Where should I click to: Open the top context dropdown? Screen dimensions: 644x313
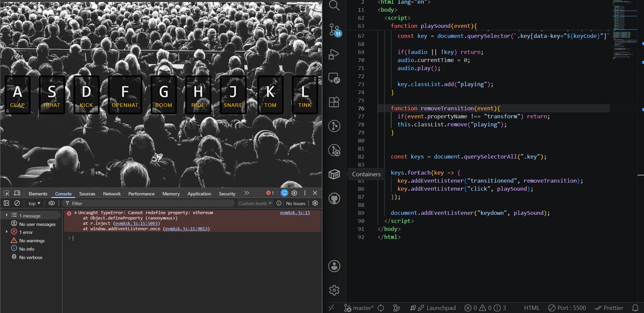click(x=35, y=204)
